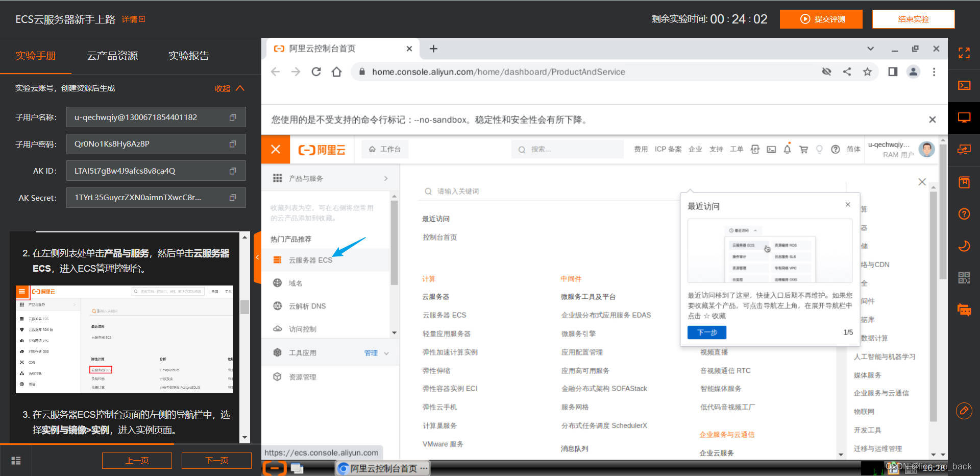Image resolution: width=980 pixels, height=476 pixels.
Task: Go to 下一页 of the manual
Action: point(216,460)
